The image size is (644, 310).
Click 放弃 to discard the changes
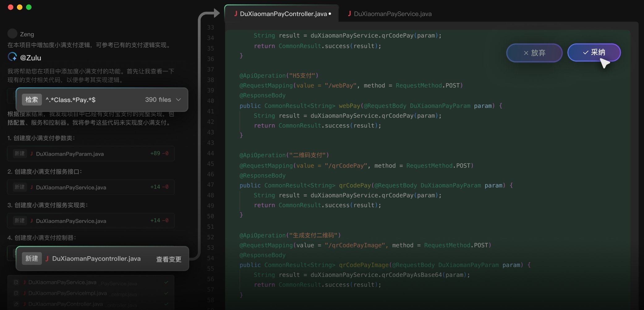(534, 53)
